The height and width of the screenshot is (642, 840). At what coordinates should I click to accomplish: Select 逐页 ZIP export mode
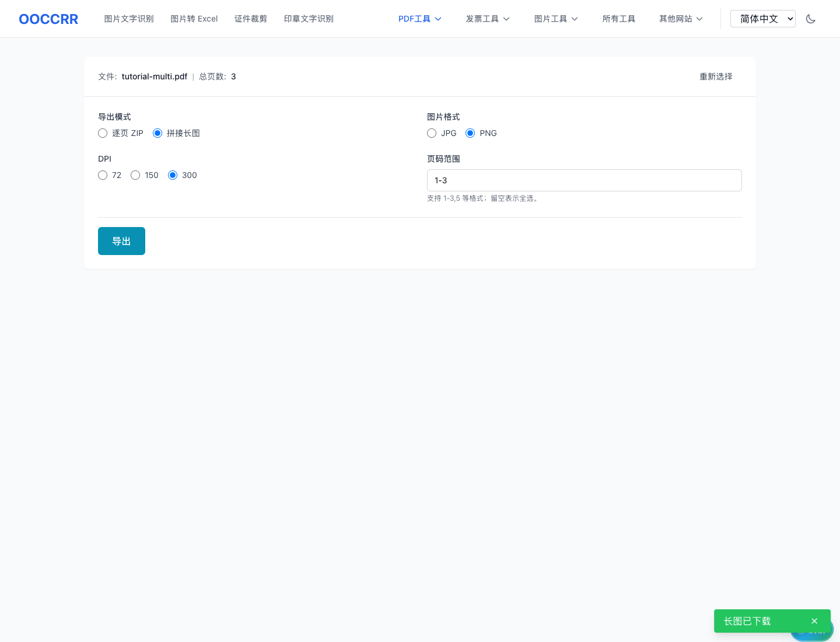pyautogui.click(x=103, y=133)
